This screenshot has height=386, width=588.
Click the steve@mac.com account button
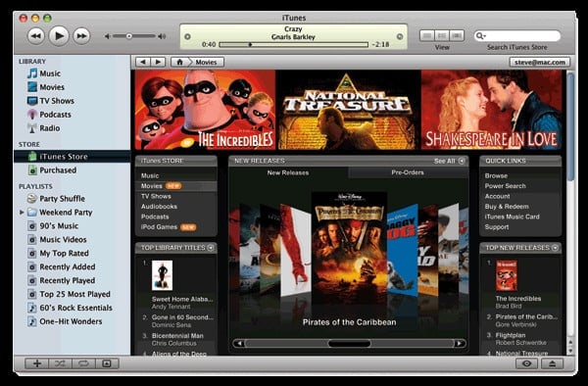coord(540,62)
